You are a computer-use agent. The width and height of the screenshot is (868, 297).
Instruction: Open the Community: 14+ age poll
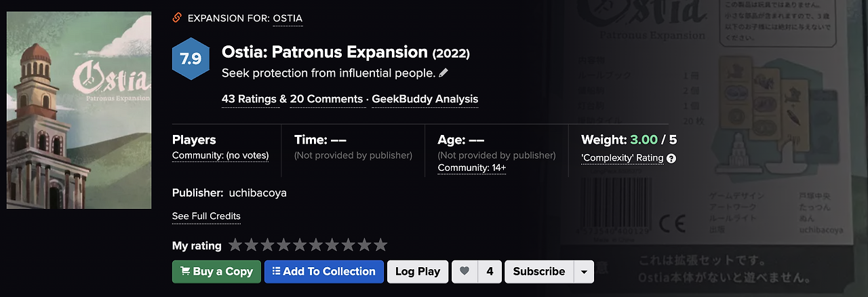click(x=472, y=167)
